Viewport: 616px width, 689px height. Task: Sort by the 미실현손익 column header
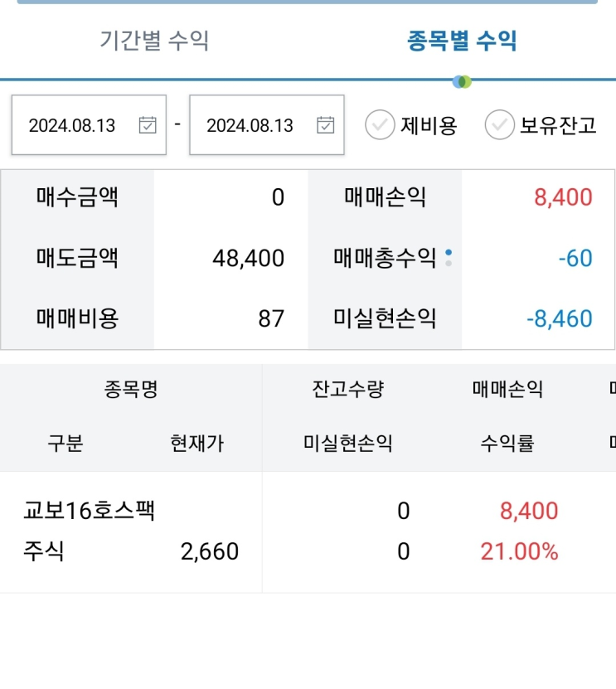(x=348, y=444)
